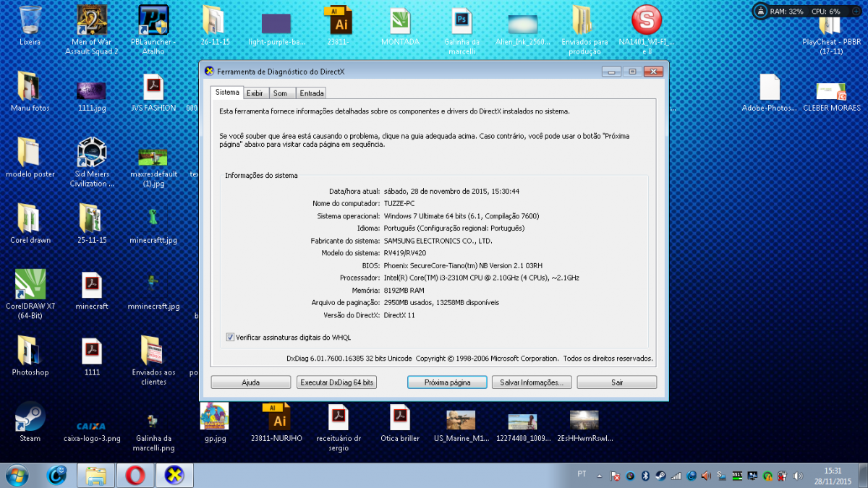Open the minecraftt.jpg image file
The height and width of the screenshot is (488, 868).
click(153, 224)
